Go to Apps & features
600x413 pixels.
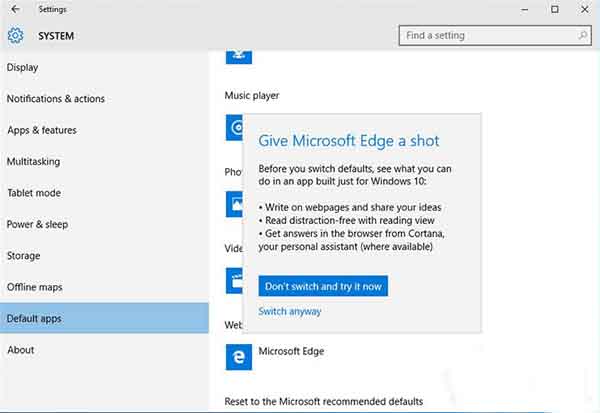(x=42, y=130)
